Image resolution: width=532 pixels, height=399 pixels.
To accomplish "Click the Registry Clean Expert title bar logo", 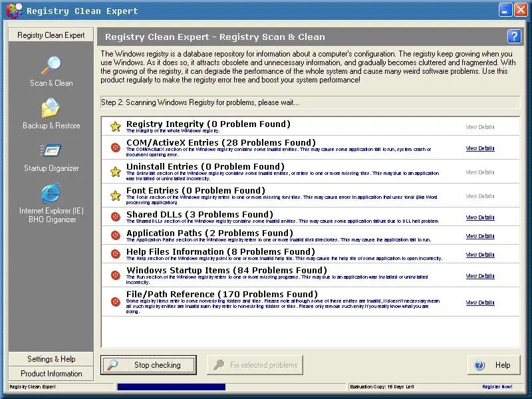I will 14,11.
